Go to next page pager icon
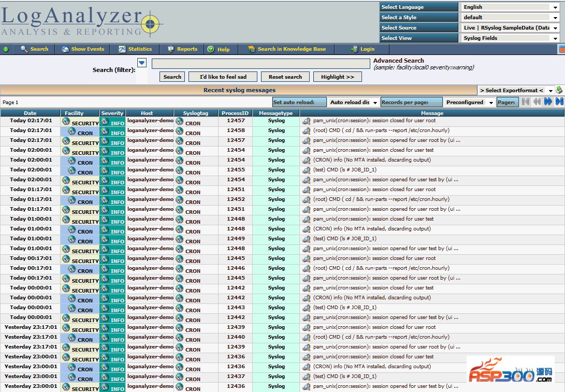 pyautogui.click(x=548, y=102)
